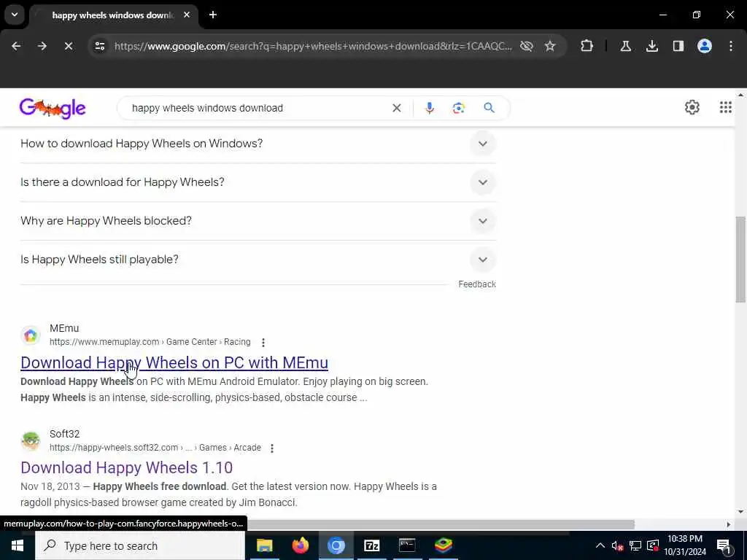Open MEmu result options menu
The image size is (747, 560).
[x=263, y=343]
